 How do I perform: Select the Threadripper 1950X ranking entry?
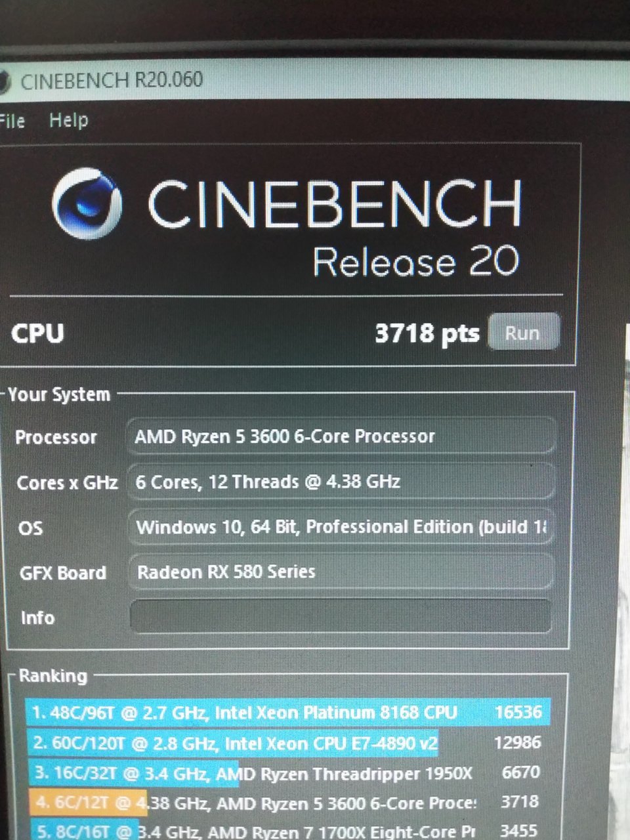tap(288, 773)
